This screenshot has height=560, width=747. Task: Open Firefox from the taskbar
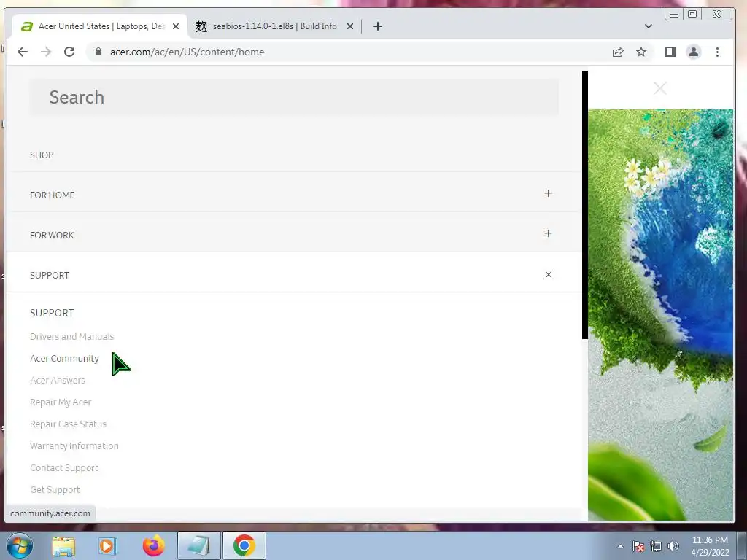tap(153, 545)
